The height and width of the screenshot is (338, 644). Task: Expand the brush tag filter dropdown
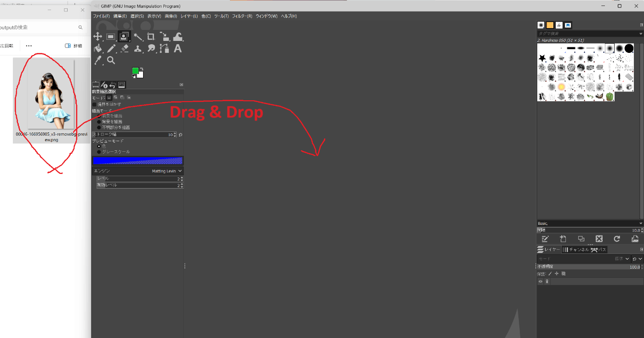tap(641, 34)
